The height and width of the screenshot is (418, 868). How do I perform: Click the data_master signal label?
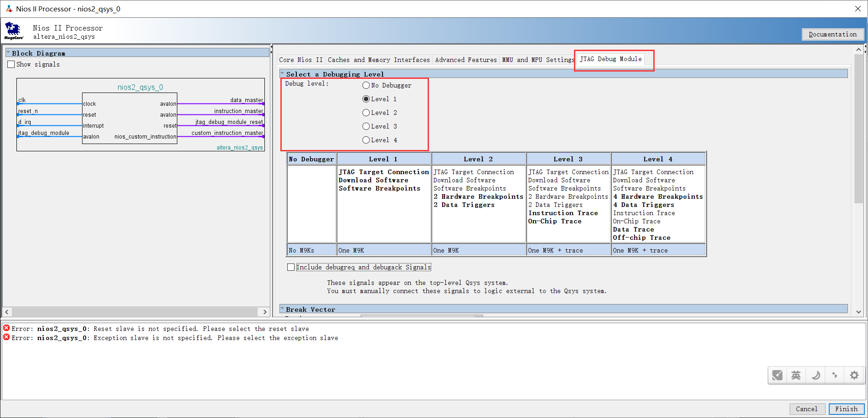247,100
